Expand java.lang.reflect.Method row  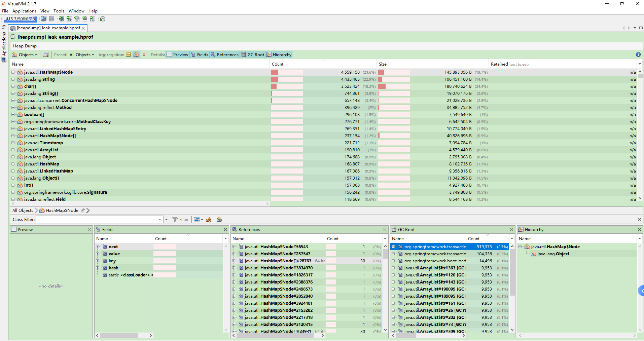point(13,107)
